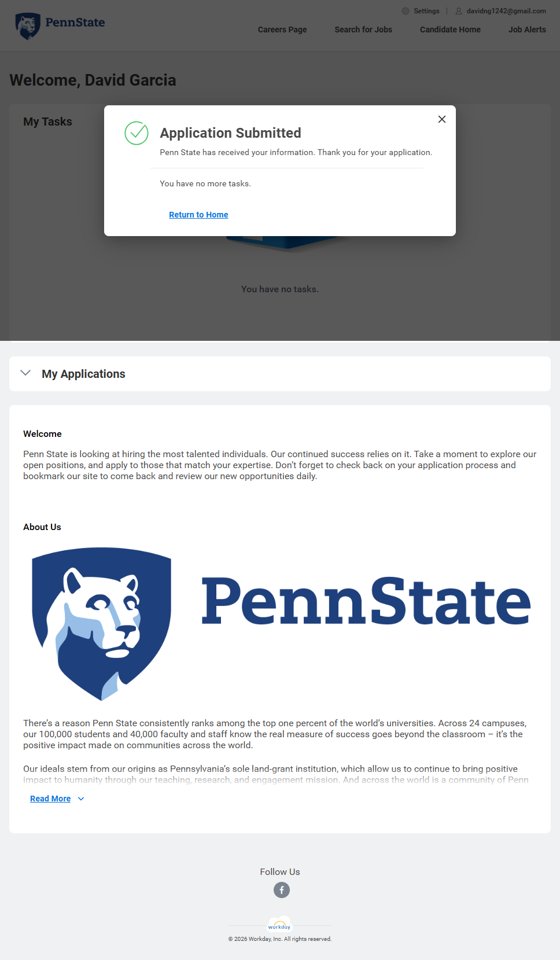Click the user profile icon beside the email
The width and height of the screenshot is (560, 960).
pos(459,11)
